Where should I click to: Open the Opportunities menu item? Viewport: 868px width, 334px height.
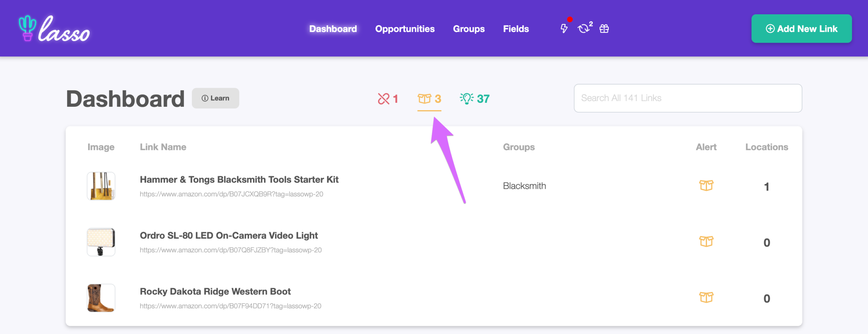pos(405,29)
